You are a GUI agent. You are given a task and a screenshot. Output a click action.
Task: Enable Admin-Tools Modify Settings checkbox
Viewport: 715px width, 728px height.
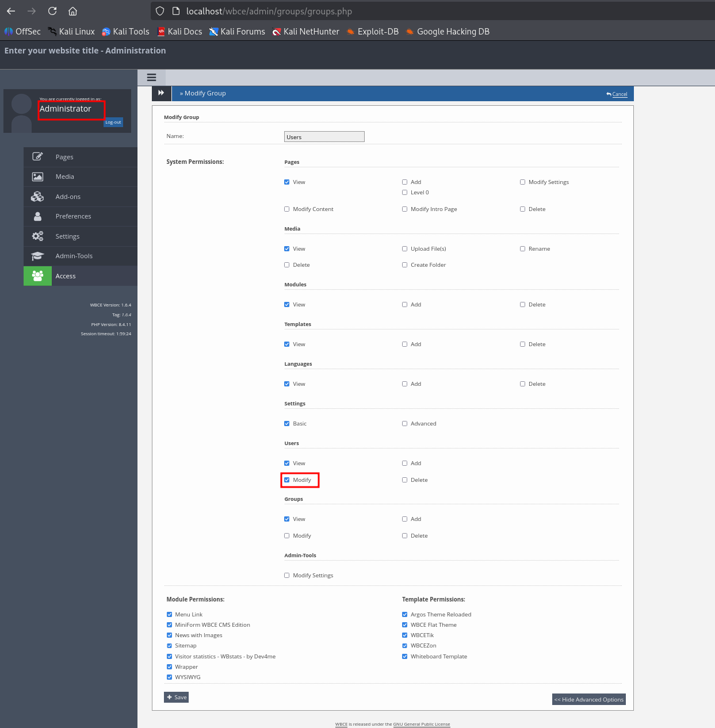[287, 575]
